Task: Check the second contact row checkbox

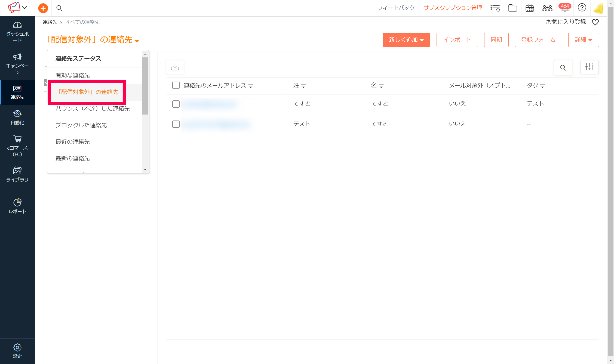Action: 176,124
